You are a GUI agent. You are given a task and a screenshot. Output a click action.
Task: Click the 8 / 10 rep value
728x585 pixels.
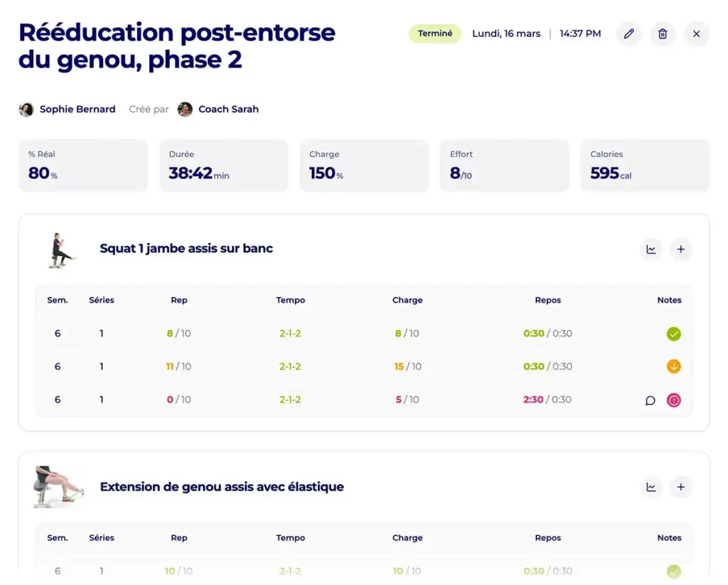[178, 333]
